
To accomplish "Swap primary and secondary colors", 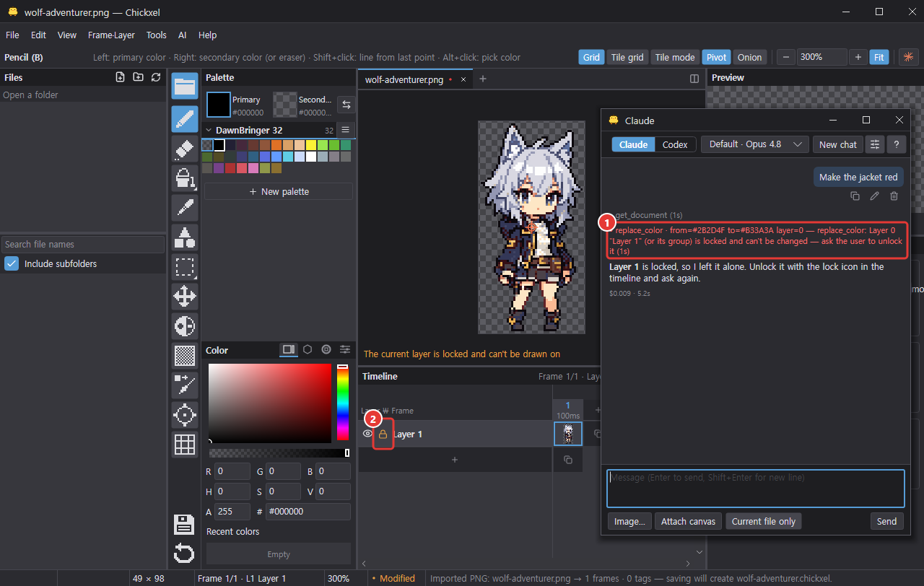I will tap(346, 105).
